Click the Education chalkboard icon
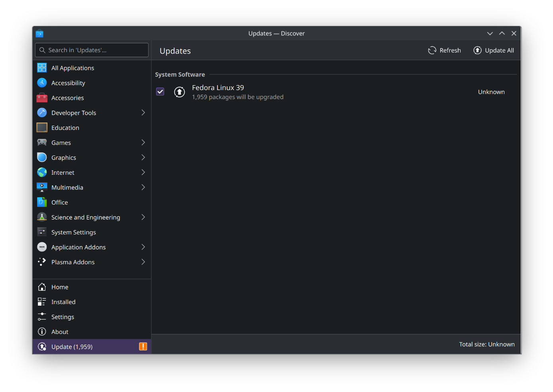The width and height of the screenshot is (553, 392). pos(42,127)
